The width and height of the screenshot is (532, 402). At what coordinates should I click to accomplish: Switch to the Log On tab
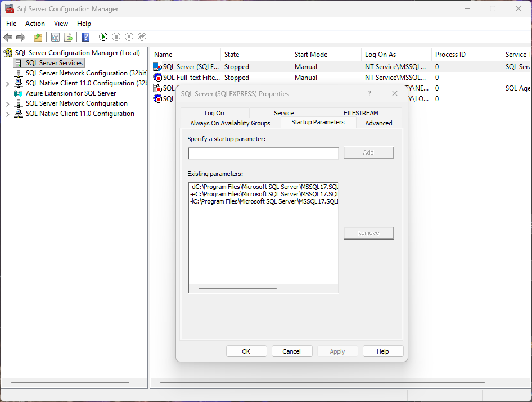click(214, 113)
